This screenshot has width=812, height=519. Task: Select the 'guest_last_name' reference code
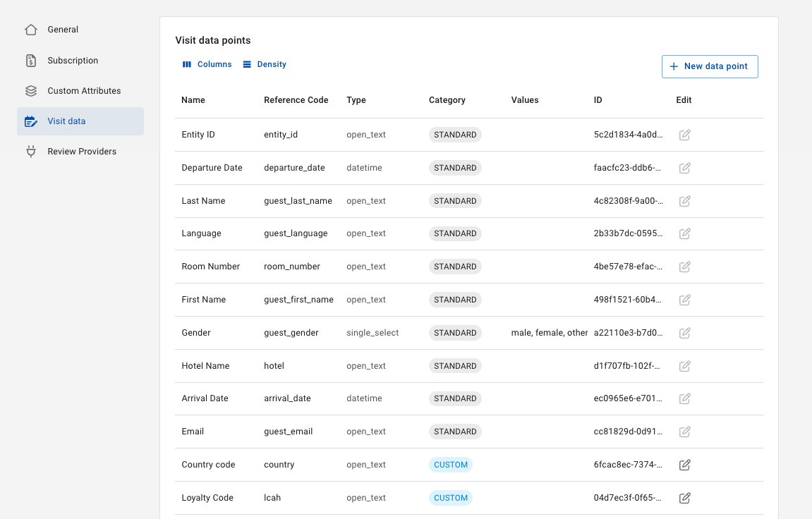[x=298, y=201]
